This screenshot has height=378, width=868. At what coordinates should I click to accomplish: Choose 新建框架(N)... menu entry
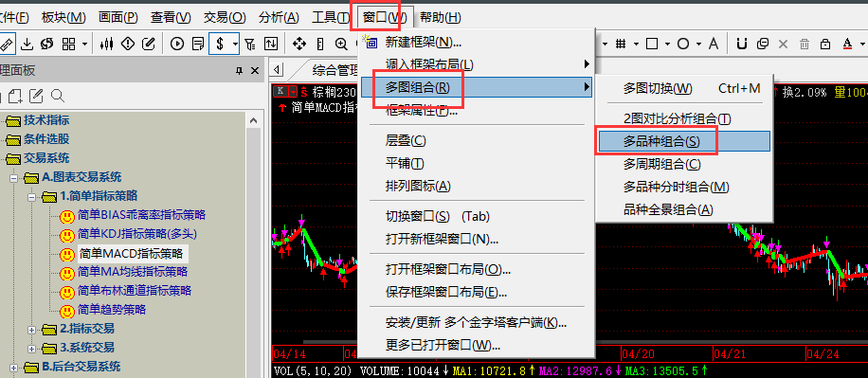[x=476, y=42]
